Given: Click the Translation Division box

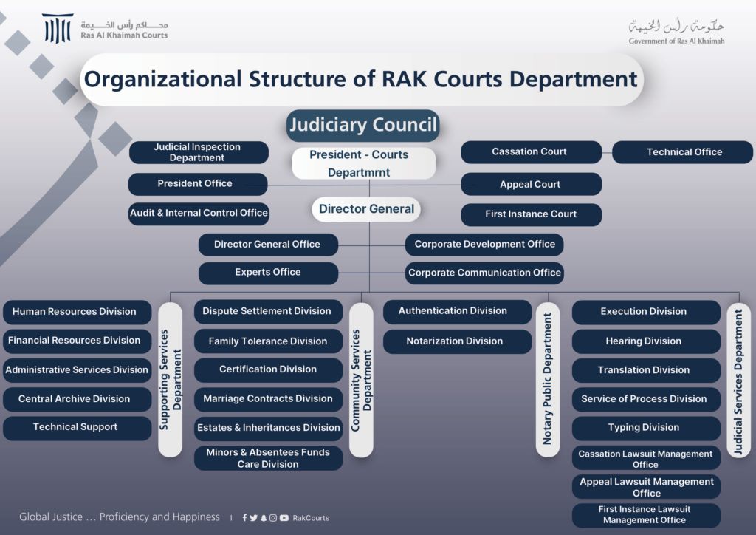Looking at the screenshot, I should [645, 370].
